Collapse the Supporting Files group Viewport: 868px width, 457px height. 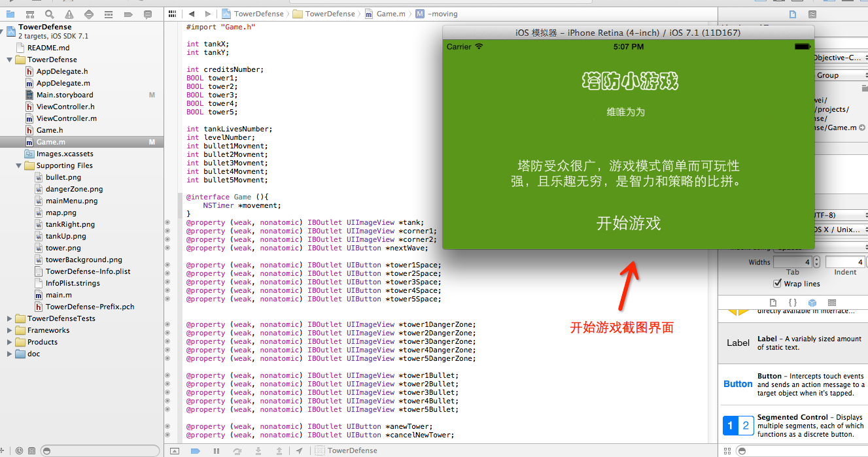(18, 165)
